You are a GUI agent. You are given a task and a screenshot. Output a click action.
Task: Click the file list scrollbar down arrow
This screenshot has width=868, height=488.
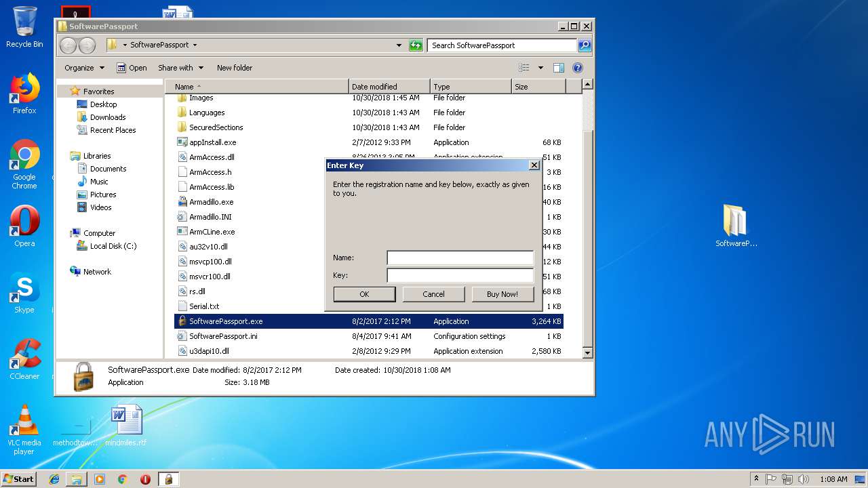587,352
